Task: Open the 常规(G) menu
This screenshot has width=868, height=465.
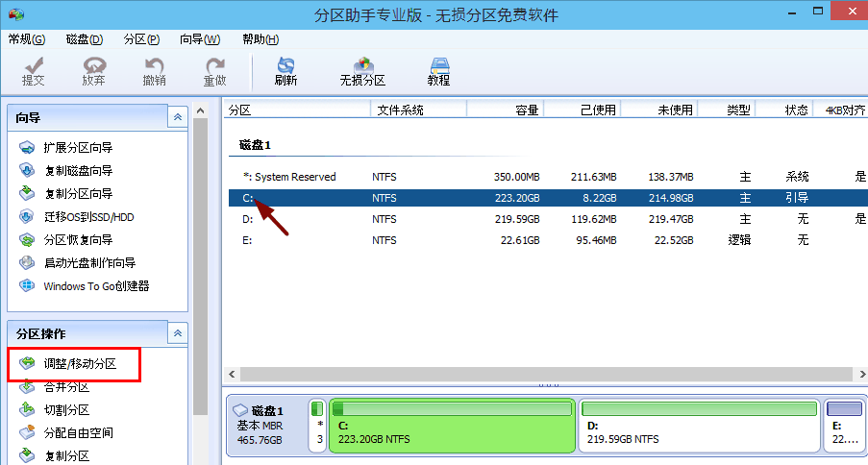Action: pyautogui.click(x=27, y=39)
